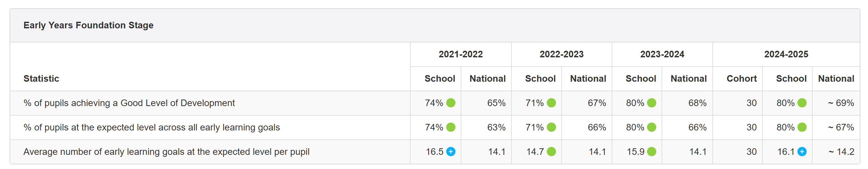Click the Early Years Foundation Stage heading
The height and width of the screenshot is (169, 868).
point(88,25)
